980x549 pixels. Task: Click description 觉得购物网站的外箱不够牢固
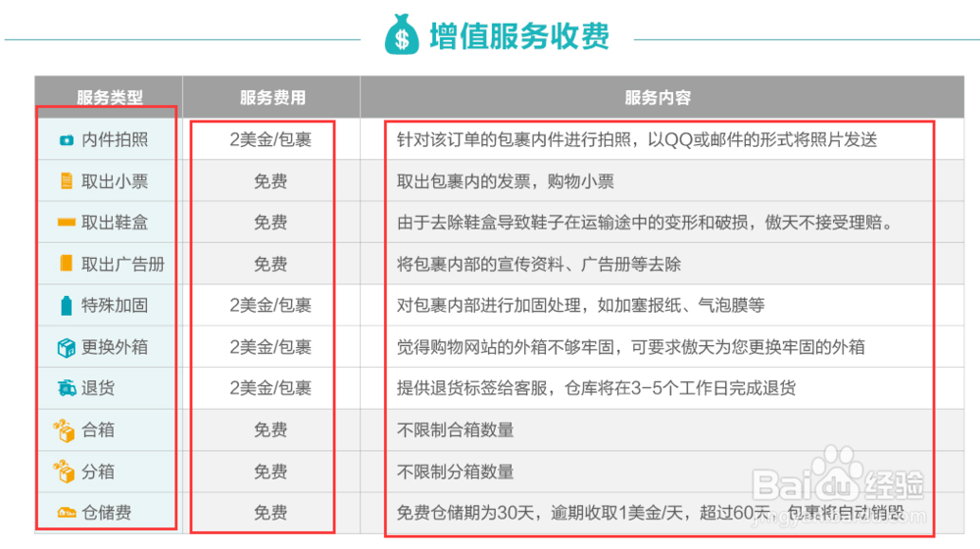point(630,346)
